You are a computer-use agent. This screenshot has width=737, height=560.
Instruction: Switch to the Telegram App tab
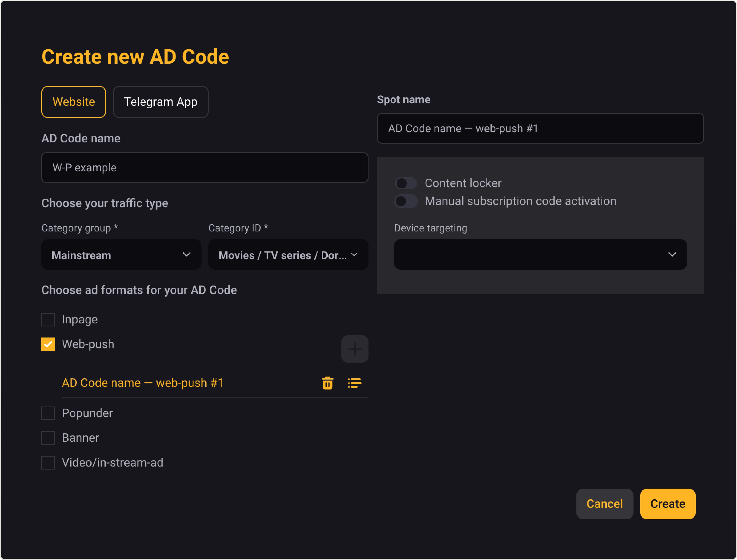[160, 102]
